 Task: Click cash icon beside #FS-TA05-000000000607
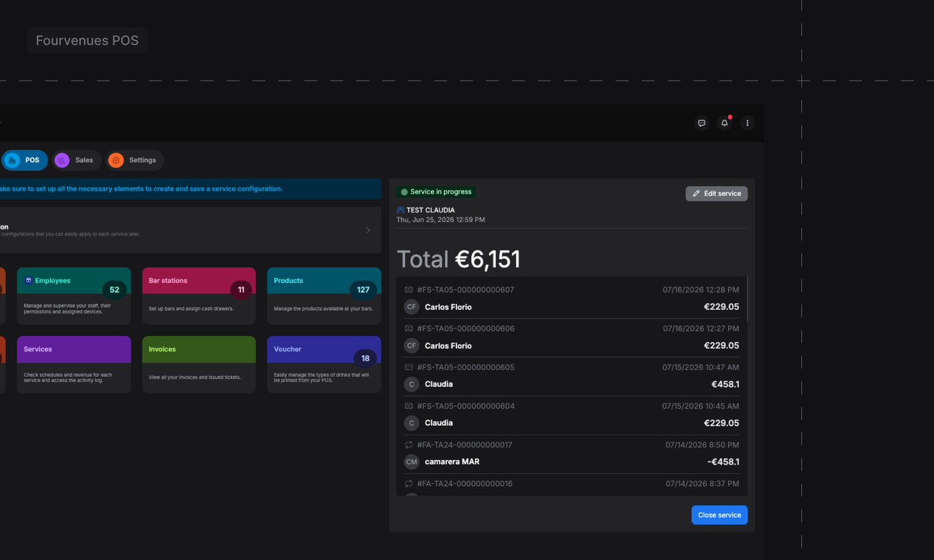409,290
